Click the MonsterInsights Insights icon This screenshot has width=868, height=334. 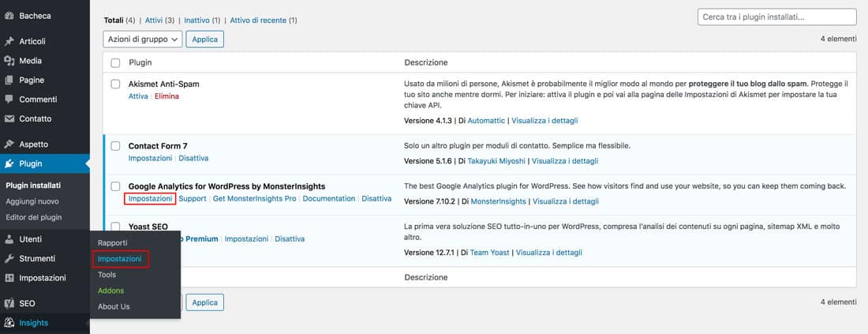[x=9, y=323]
